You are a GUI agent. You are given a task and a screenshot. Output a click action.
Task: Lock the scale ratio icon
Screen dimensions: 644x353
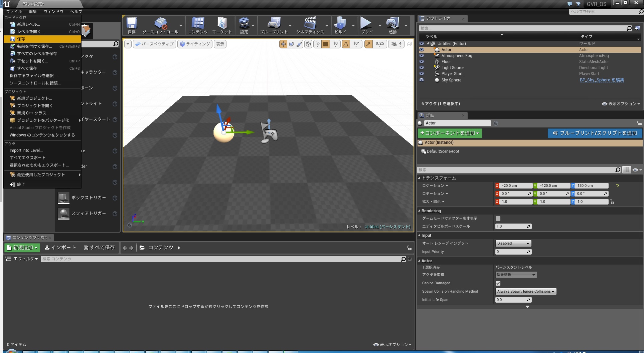(x=612, y=202)
